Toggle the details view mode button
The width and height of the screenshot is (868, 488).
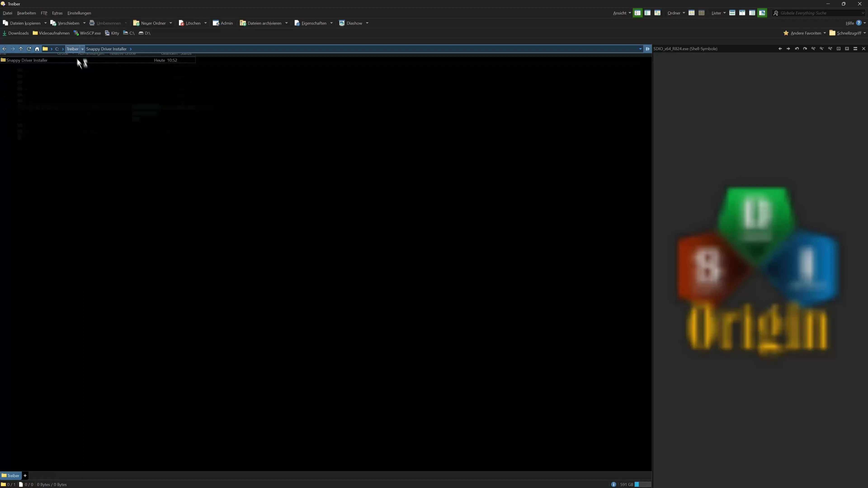click(637, 13)
